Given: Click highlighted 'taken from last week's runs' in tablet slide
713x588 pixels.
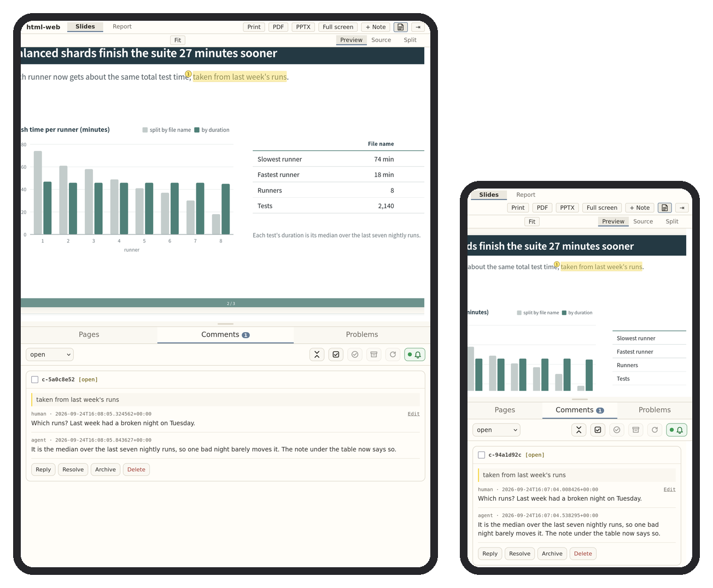Looking at the screenshot, I should pyautogui.click(x=239, y=77).
